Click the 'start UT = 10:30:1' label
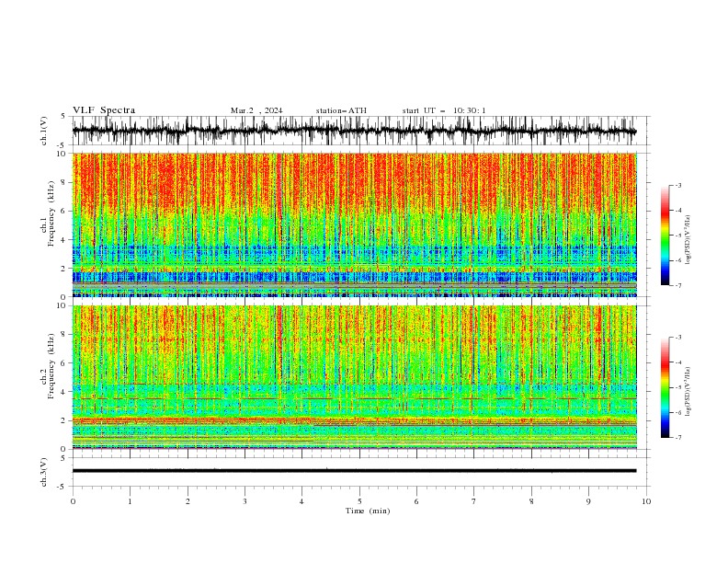 tap(444, 110)
